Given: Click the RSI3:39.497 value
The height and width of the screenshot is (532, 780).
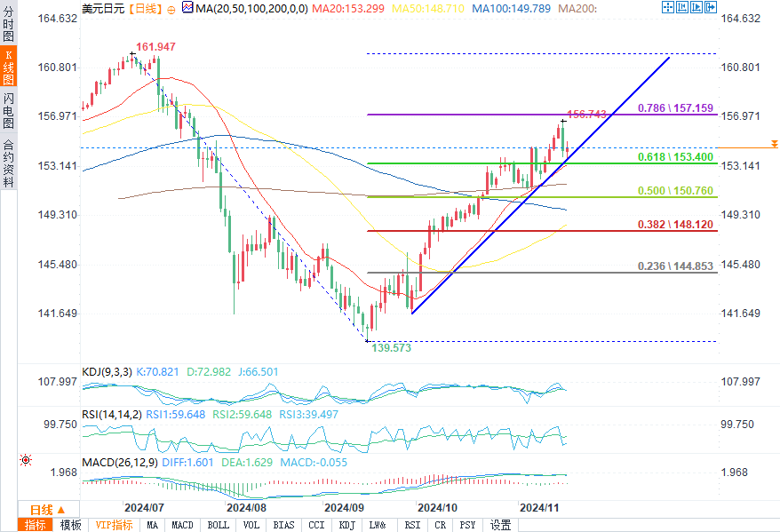Looking at the screenshot, I should (x=308, y=415).
